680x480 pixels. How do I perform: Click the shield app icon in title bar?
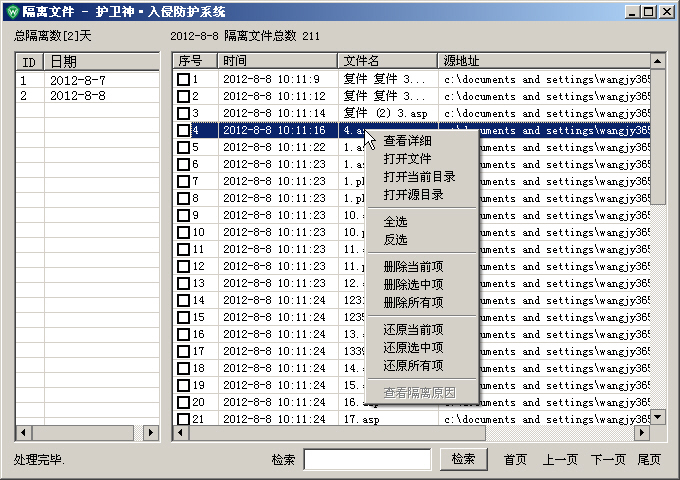[x=12, y=12]
